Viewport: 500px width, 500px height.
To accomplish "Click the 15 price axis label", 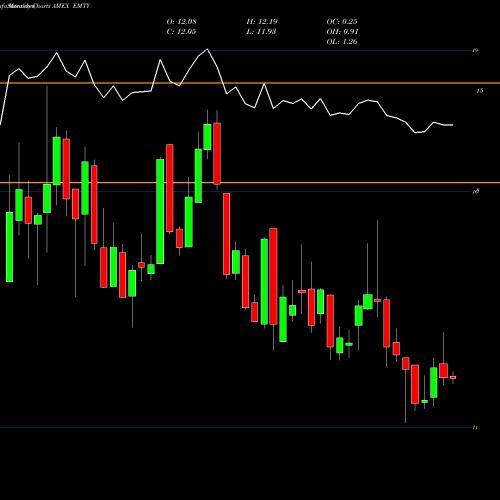I will 480,91.
